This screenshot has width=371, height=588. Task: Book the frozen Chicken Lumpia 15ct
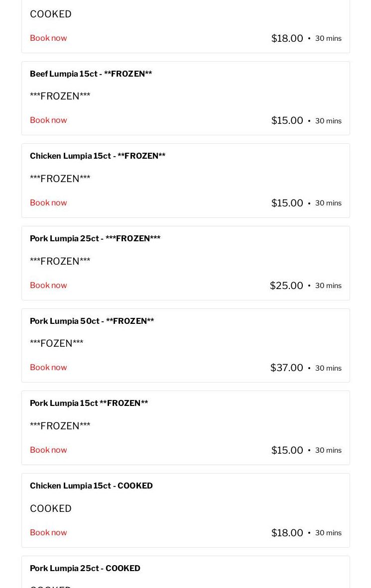point(48,203)
